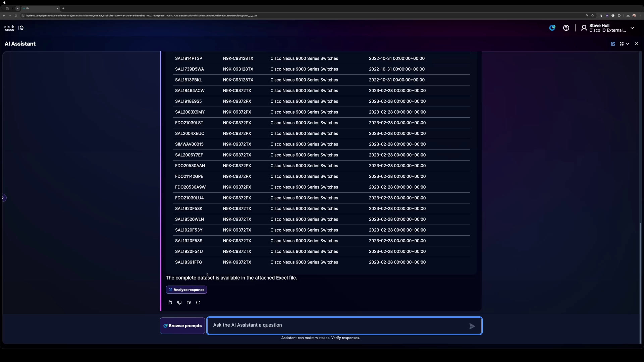Click the date in the SAL1739D5WA row

[x=397, y=69]
